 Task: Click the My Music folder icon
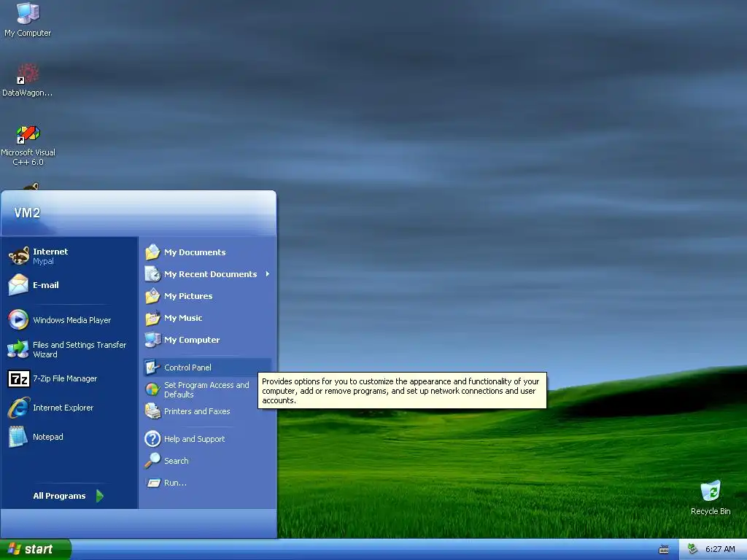pos(152,318)
